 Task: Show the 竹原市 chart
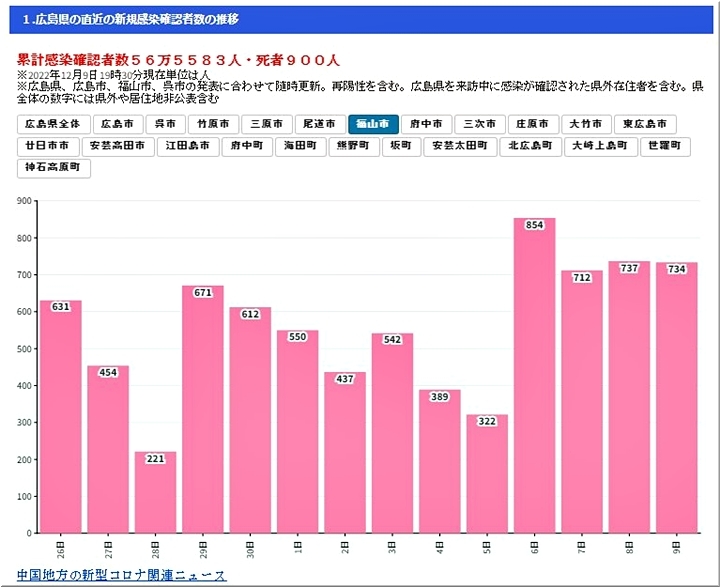coord(216,125)
